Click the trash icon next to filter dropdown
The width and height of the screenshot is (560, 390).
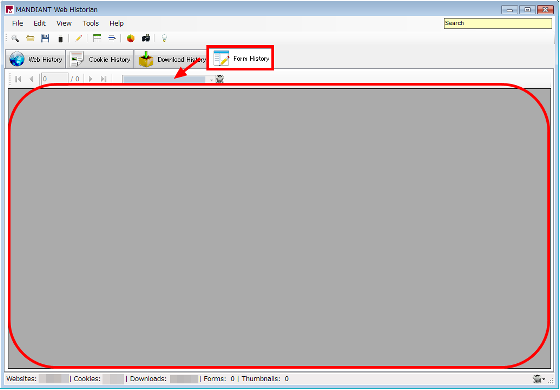point(220,79)
